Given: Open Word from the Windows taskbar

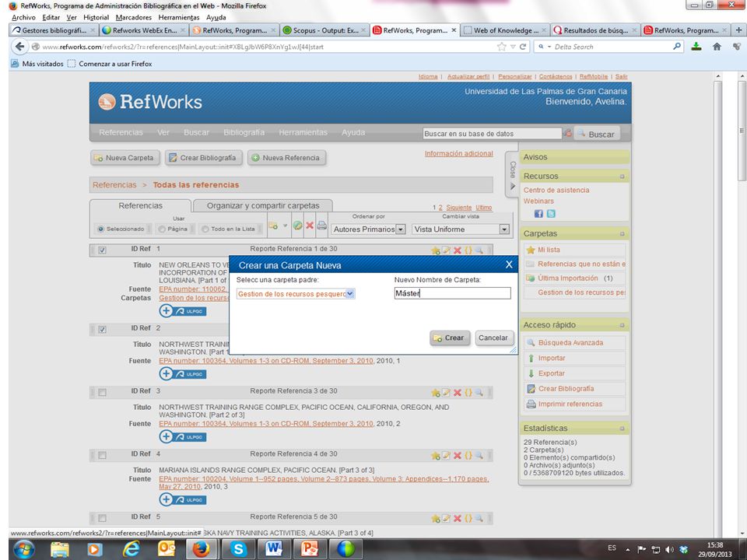Looking at the screenshot, I should pos(273,549).
